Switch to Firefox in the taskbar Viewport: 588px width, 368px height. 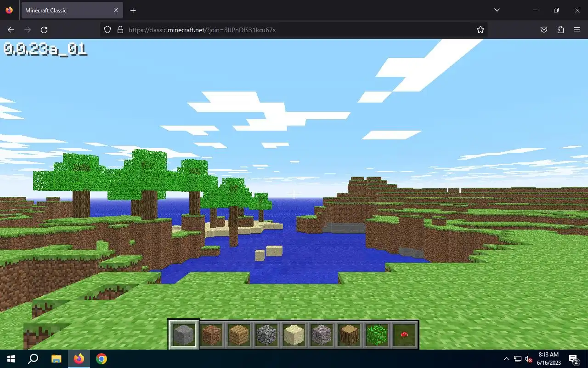pos(79,359)
